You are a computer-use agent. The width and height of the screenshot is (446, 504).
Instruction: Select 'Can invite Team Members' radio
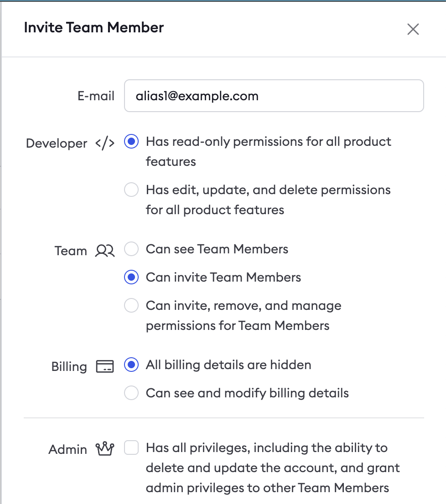pyautogui.click(x=131, y=278)
